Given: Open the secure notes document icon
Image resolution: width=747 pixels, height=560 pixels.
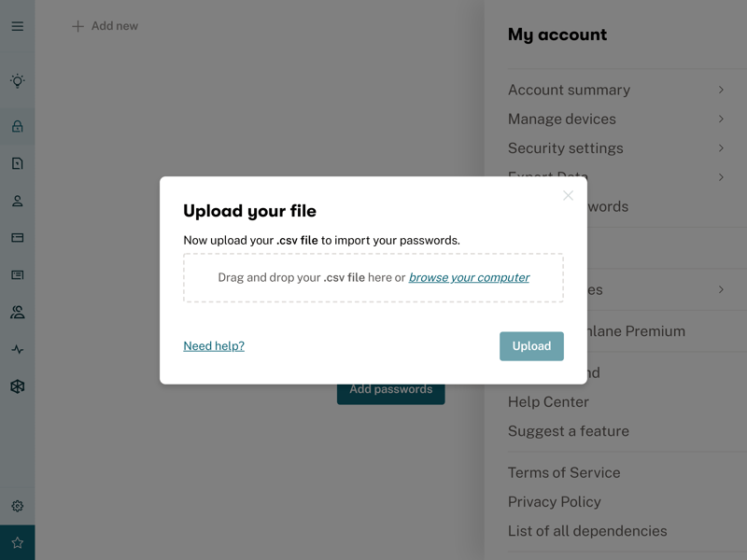Looking at the screenshot, I should coord(17,163).
